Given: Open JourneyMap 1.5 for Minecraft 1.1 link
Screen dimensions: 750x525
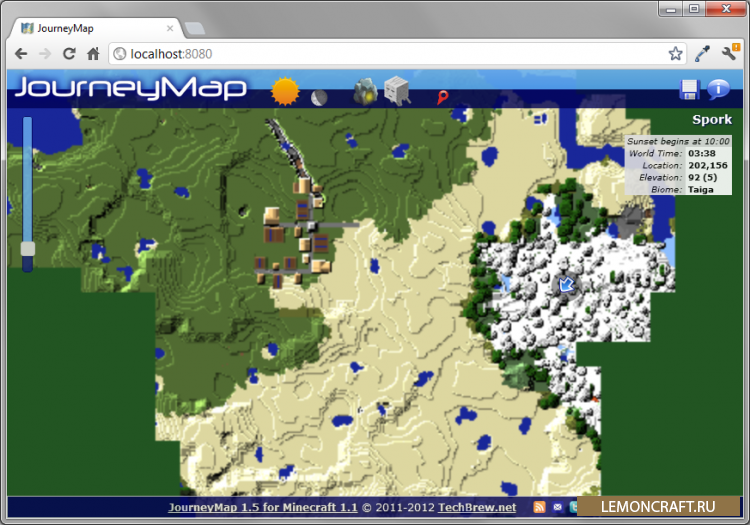Looking at the screenshot, I should [x=262, y=508].
